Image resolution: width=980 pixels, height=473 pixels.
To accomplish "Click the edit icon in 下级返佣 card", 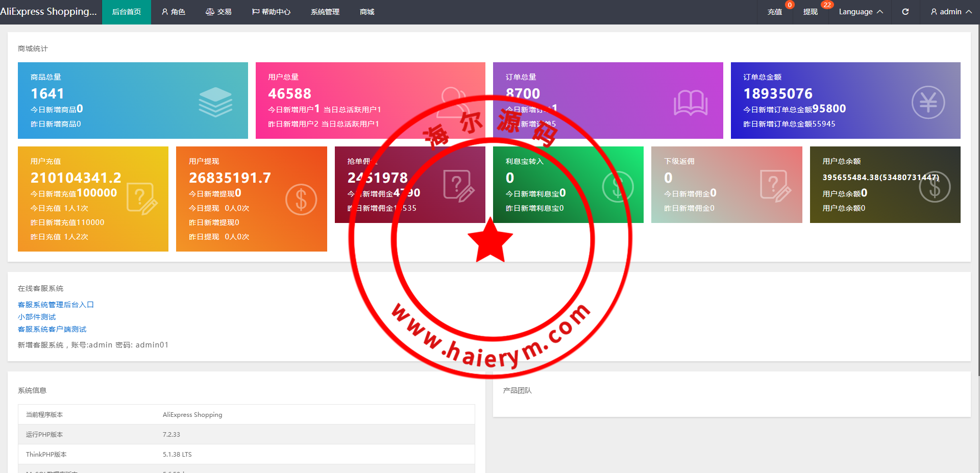I will click(x=775, y=186).
